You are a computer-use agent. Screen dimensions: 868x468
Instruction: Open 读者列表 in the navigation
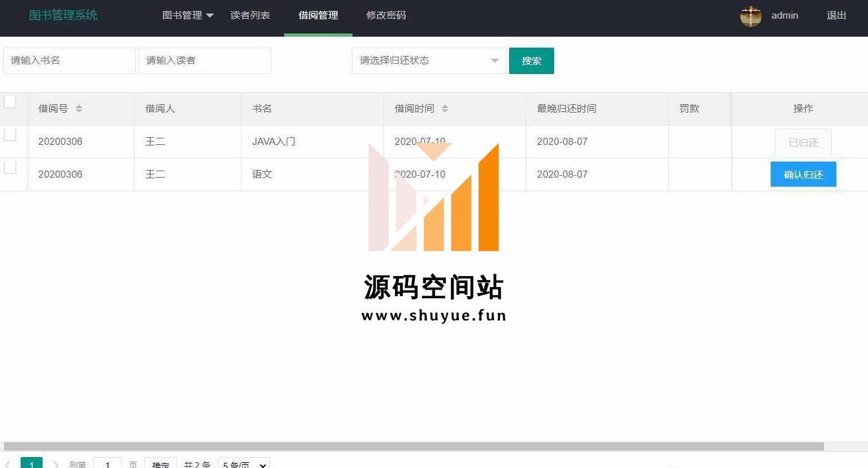point(250,15)
